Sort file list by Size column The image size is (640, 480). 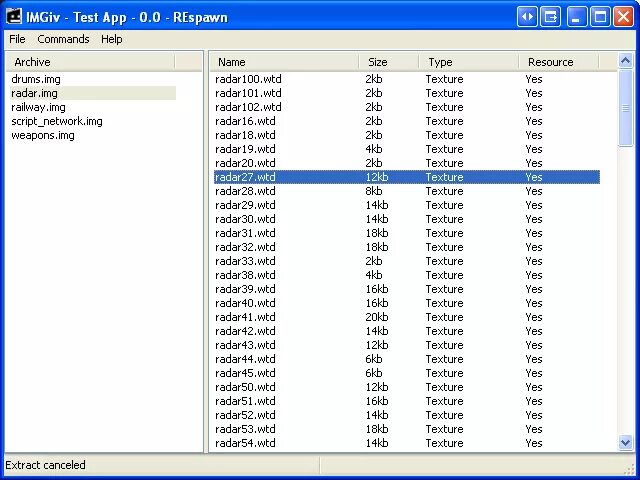pyautogui.click(x=389, y=62)
